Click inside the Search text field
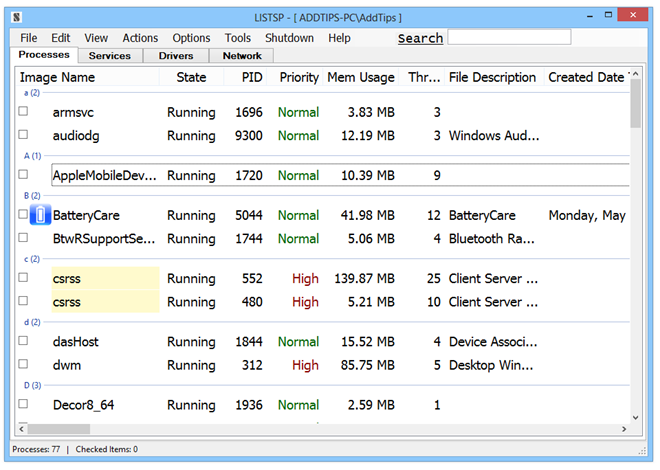The image size is (660, 470). (x=509, y=37)
